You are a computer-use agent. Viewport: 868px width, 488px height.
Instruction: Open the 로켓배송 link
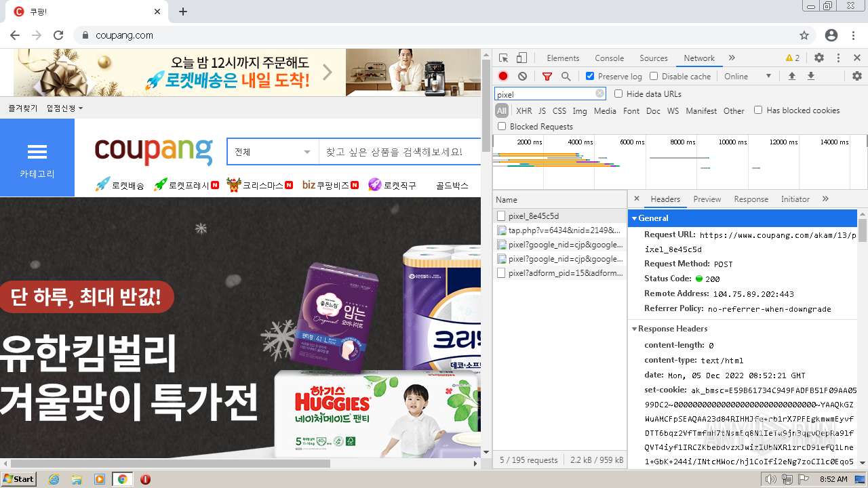[119, 184]
